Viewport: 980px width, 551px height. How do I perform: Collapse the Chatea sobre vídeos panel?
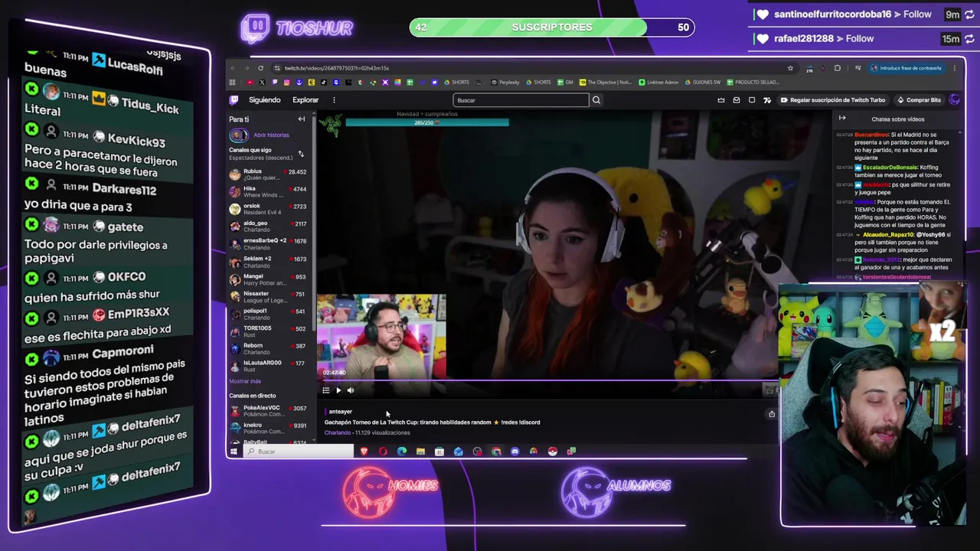(x=842, y=119)
